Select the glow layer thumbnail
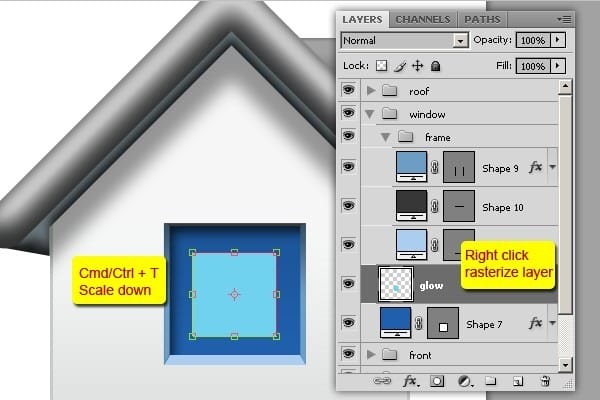This screenshot has height=400, width=600. pos(398,284)
